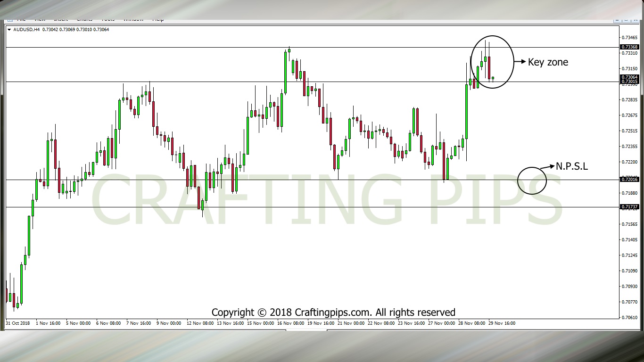Click the 1 Nov 16:00 time label
644x362 pixels.
(x=48, y=323)
